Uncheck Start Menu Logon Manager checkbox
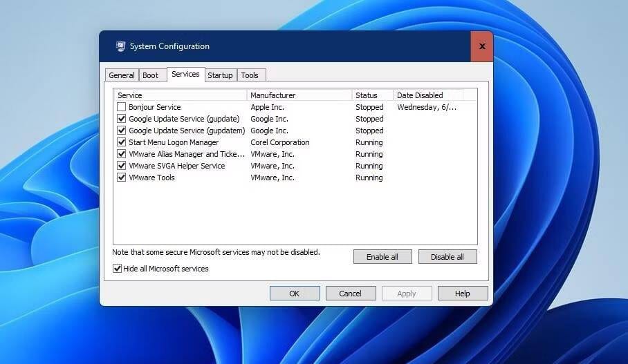 [121, 142]
